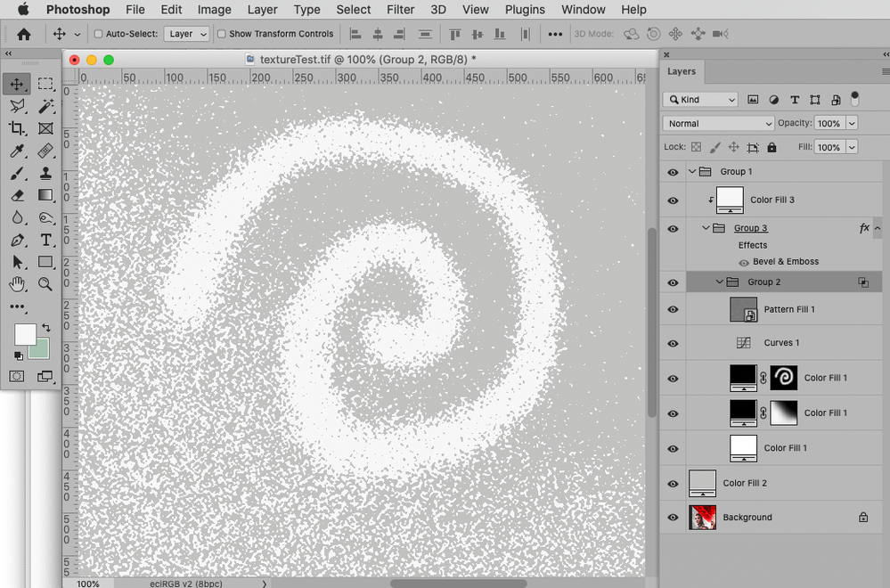Collapse the Group 1 folder
890x588 pixels.
692,171
